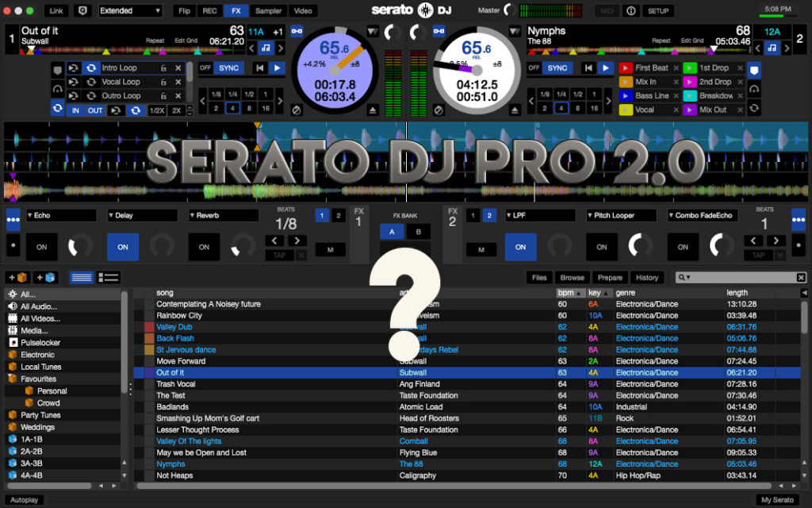Adjust the Echo effect depth knob

pos(80,246)
